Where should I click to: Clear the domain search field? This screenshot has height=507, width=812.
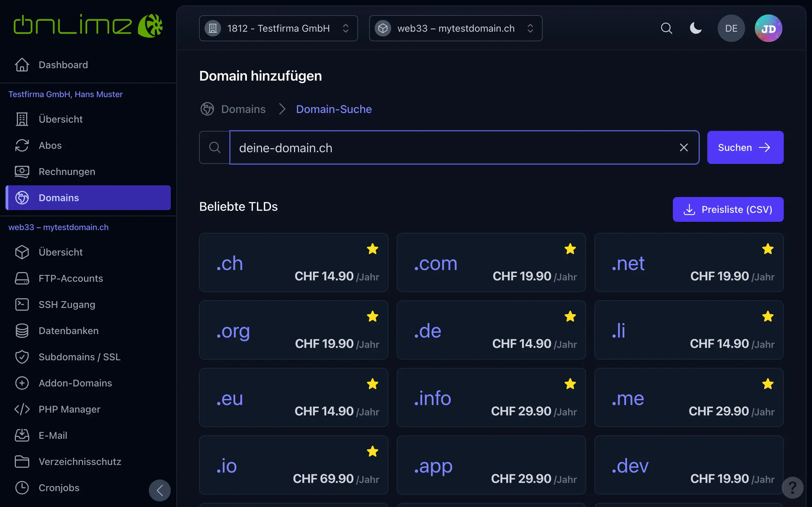pos(684,147)
